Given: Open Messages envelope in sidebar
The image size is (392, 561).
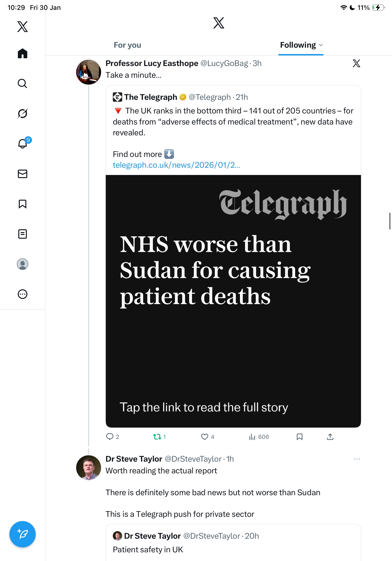Looking at the screenshot, I should [23, 174].
